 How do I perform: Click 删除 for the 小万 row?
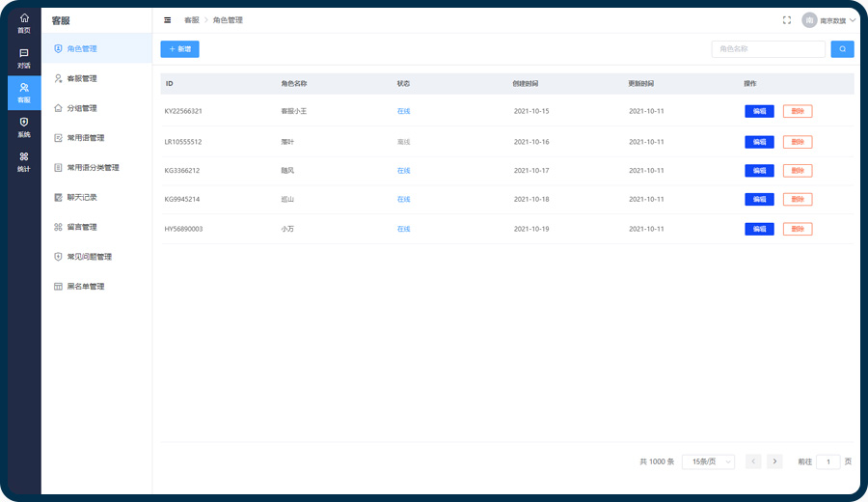coord(798,229)
